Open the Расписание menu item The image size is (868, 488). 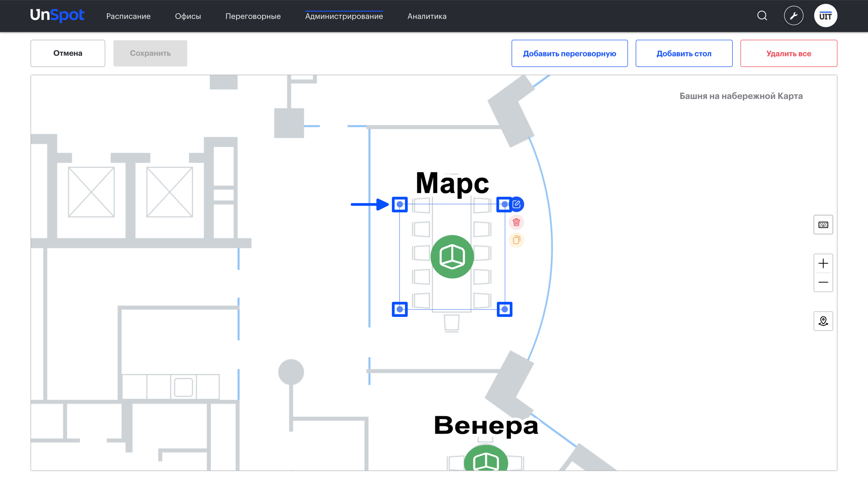(x=128, y=16)
